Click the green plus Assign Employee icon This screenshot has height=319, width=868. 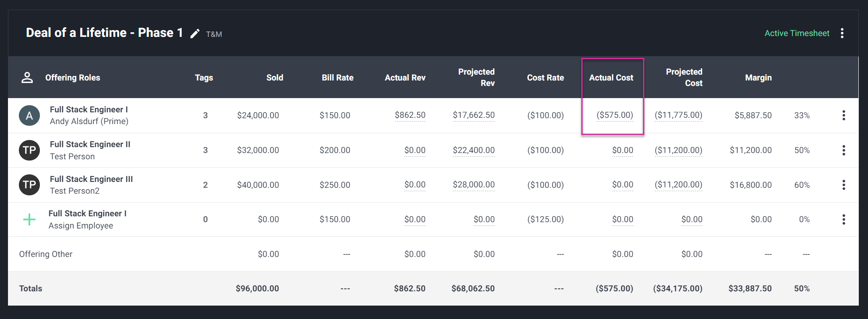tap(29, 220)
